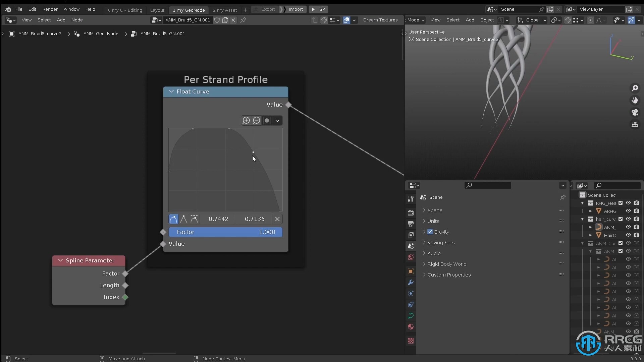Delete selected curve point with X button
This screenshot has width=644, height=362.
coord(277,219)
